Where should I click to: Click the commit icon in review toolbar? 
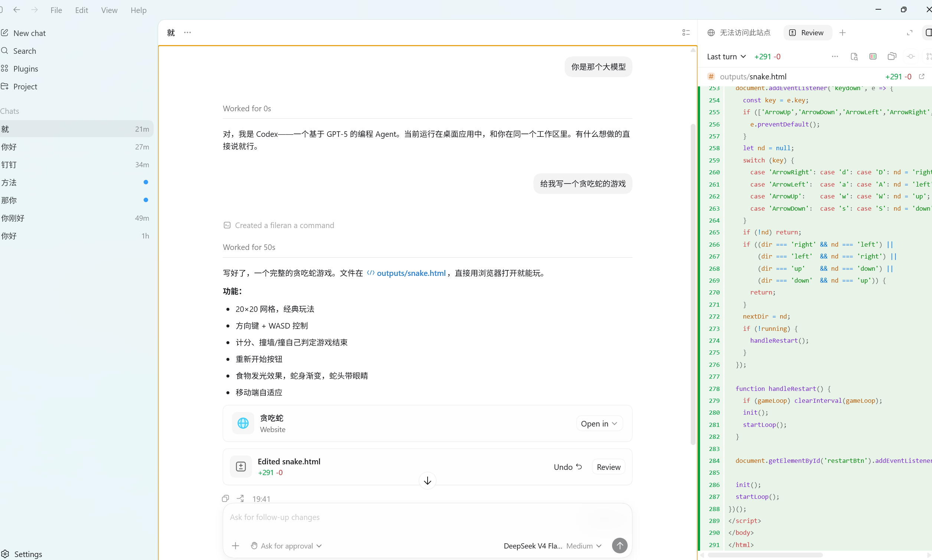click(x=911, y=56)
